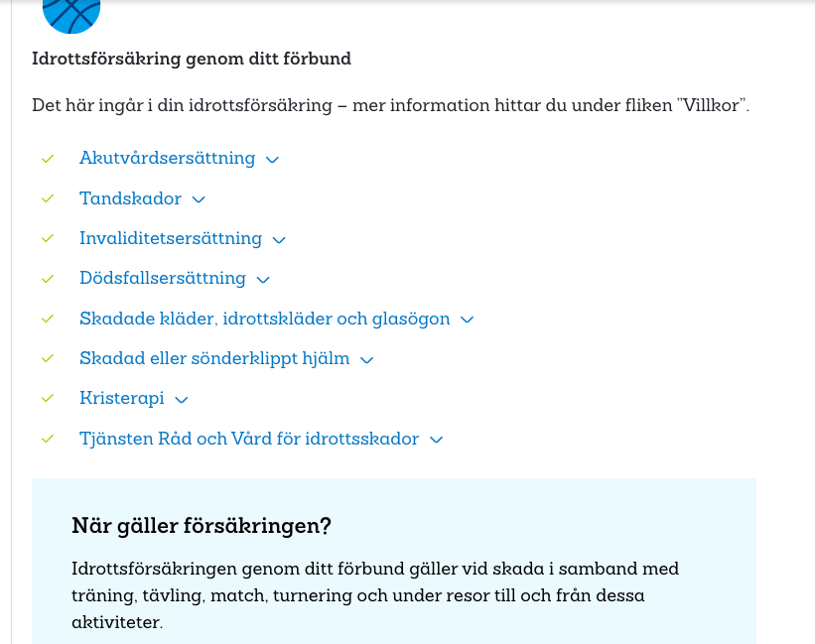Click the checkmark beside Akutvårdsersättning
The height and width of the screenshot is (644, 815).
(47, 159)
